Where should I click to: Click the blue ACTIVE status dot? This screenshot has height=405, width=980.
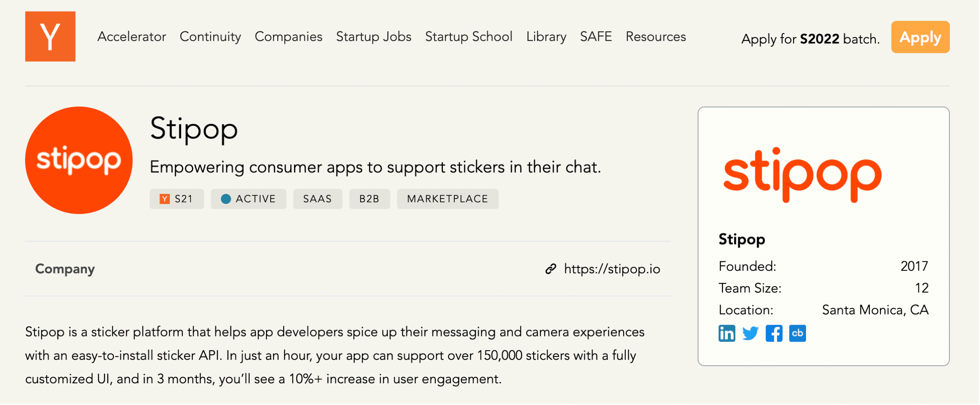226,199
